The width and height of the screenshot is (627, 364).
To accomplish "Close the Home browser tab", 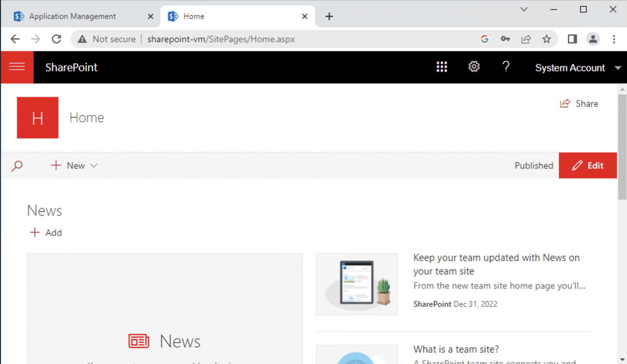I will point(305,16).
